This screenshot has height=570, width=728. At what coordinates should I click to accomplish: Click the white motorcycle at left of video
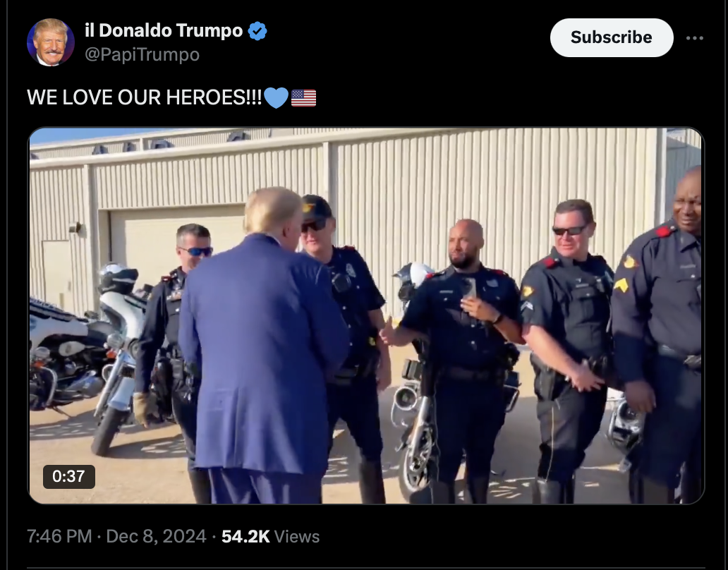[x=120, y=358]
